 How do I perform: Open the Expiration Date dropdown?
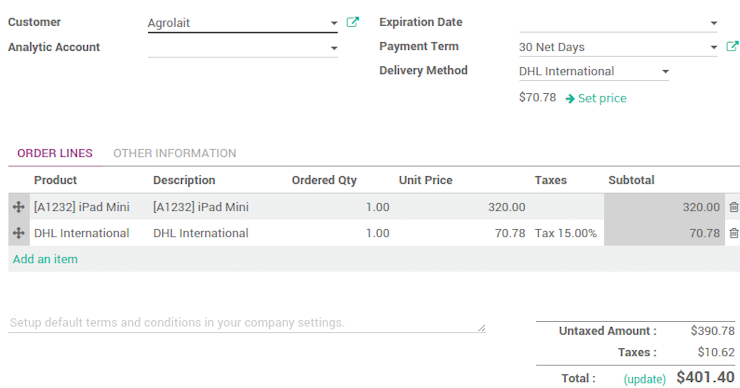click(714, 23)
